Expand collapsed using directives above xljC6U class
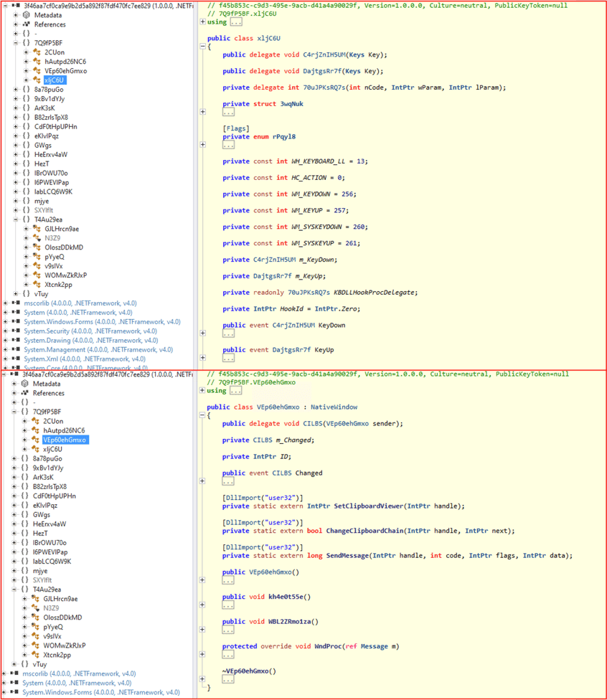 203,22
